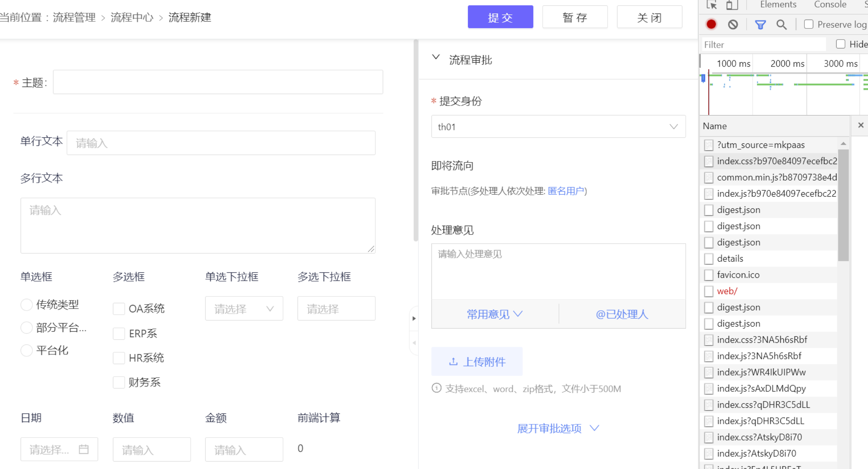
Task: Toggle the device toolbar icon
Action: 732,5
